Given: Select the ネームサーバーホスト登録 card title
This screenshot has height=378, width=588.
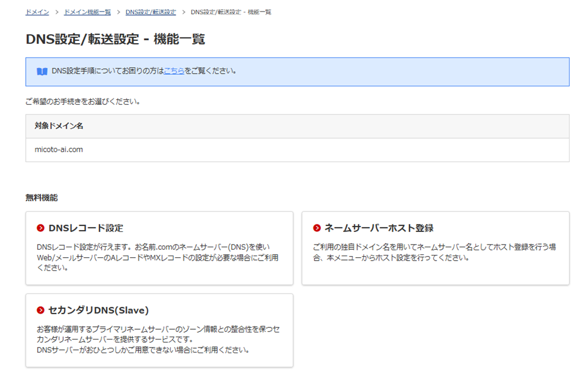Looking at the screenshot, I should tap(379, 228).
